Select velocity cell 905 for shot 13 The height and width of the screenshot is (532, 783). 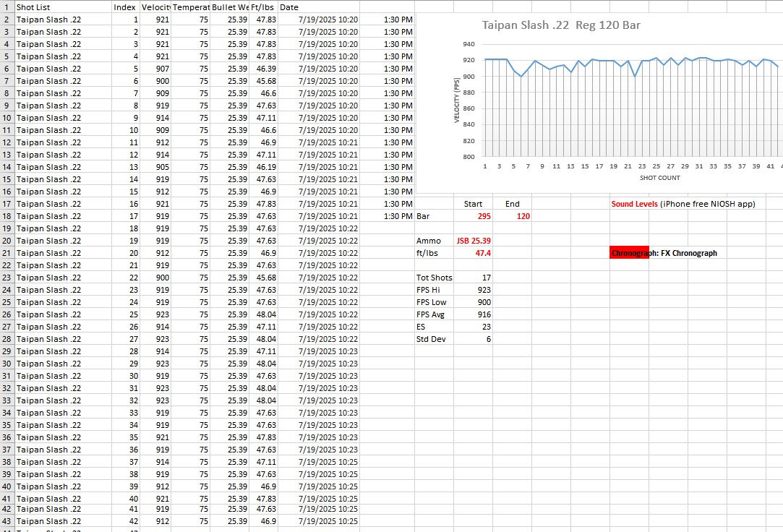coord(155,167)
